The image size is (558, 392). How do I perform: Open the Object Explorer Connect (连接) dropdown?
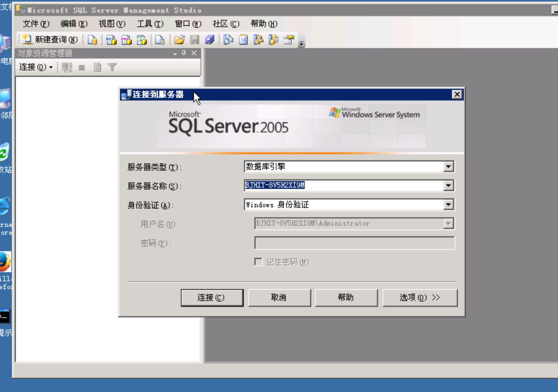(x=36, y=67)
